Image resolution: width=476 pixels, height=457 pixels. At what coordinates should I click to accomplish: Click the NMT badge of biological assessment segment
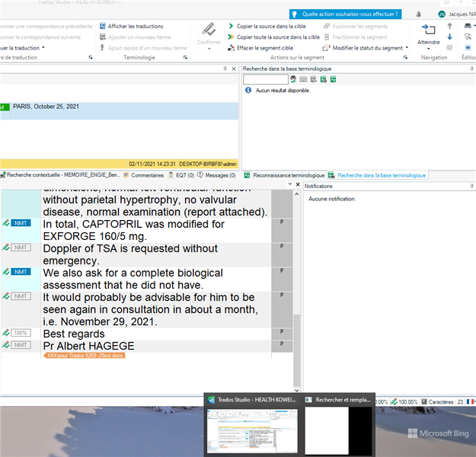coord(21,272)
